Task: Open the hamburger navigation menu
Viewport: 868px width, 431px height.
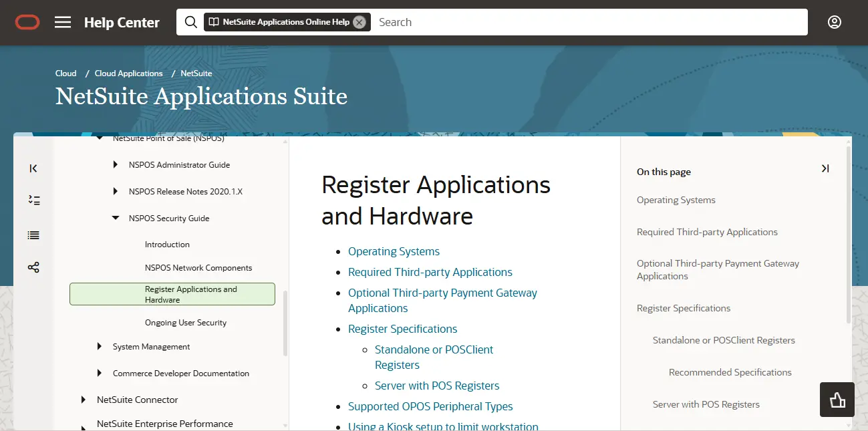Action: tap(63, 22)
